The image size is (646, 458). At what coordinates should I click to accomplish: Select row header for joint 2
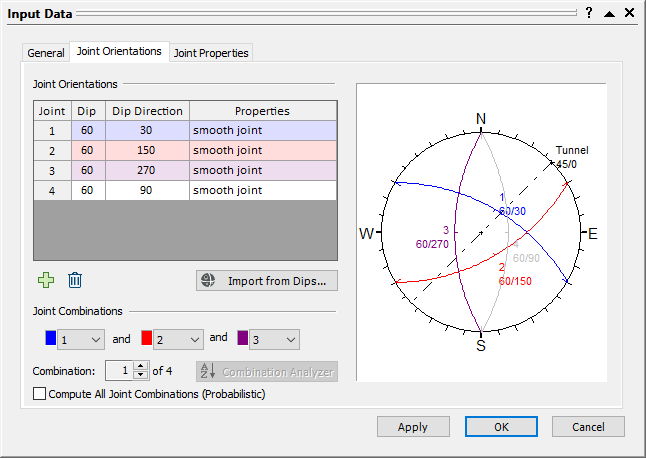click(52, 150)
